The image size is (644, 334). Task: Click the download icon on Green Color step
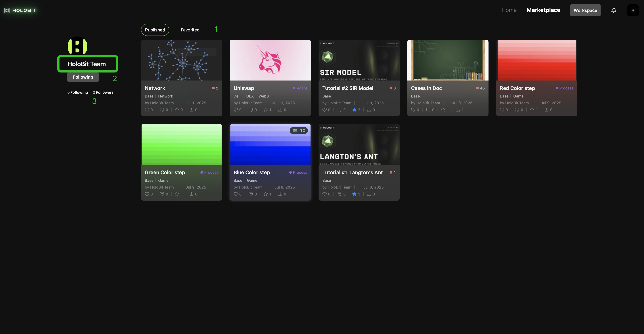coord(192,194)
